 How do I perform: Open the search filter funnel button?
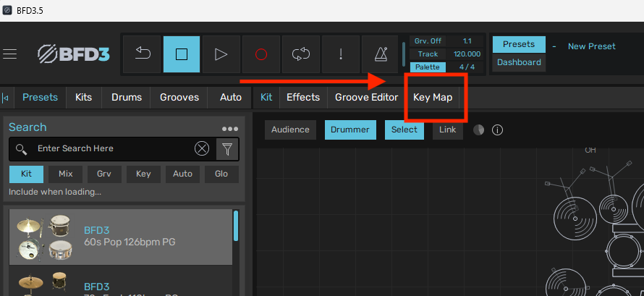(227, 149)
